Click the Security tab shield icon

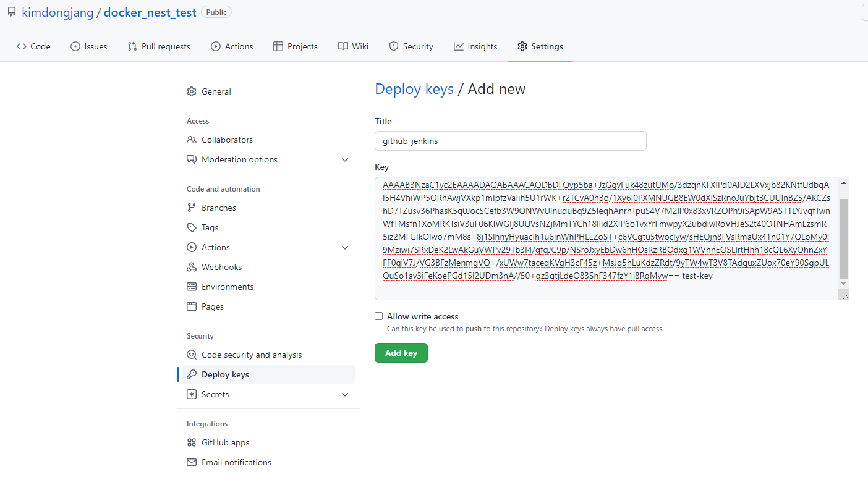point(394,46)
